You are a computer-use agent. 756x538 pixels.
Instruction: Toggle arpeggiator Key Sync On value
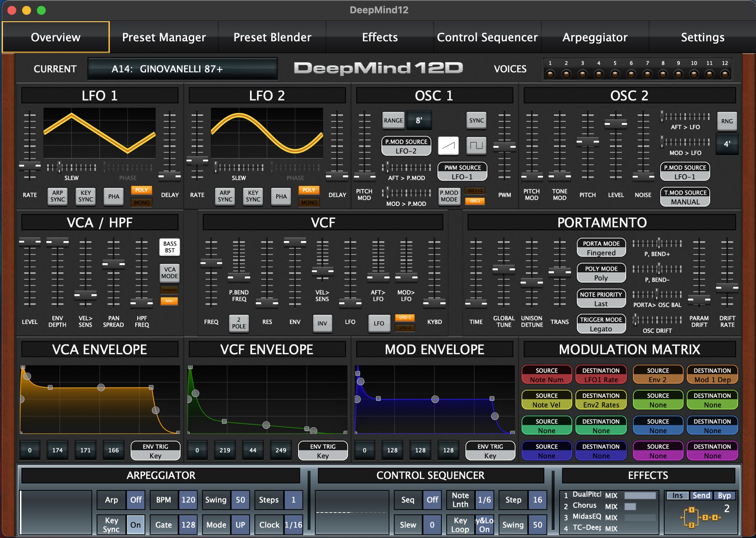coord(136,525)
